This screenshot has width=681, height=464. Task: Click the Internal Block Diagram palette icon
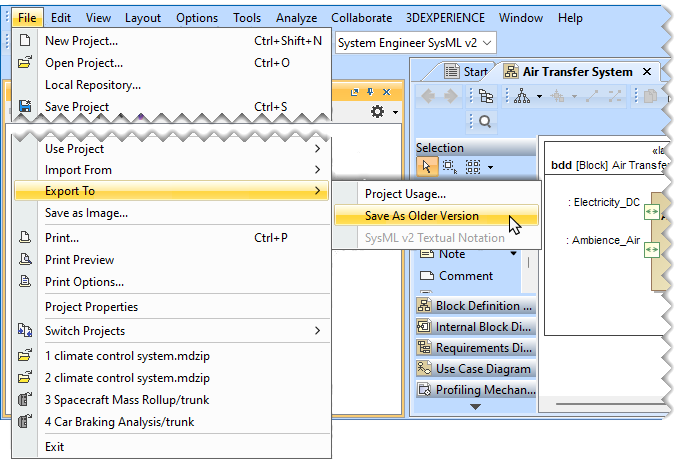click(x=424, y=326)
